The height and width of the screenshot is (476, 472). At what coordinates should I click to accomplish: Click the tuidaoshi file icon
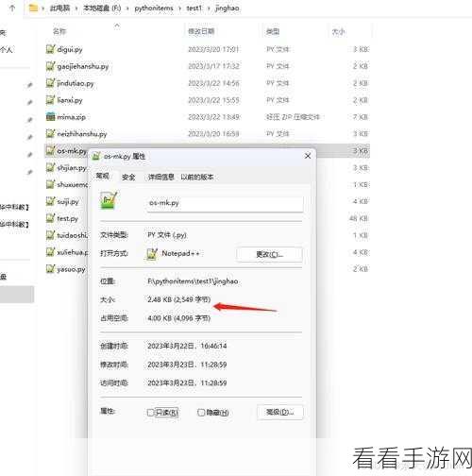[x=50, y=235]
